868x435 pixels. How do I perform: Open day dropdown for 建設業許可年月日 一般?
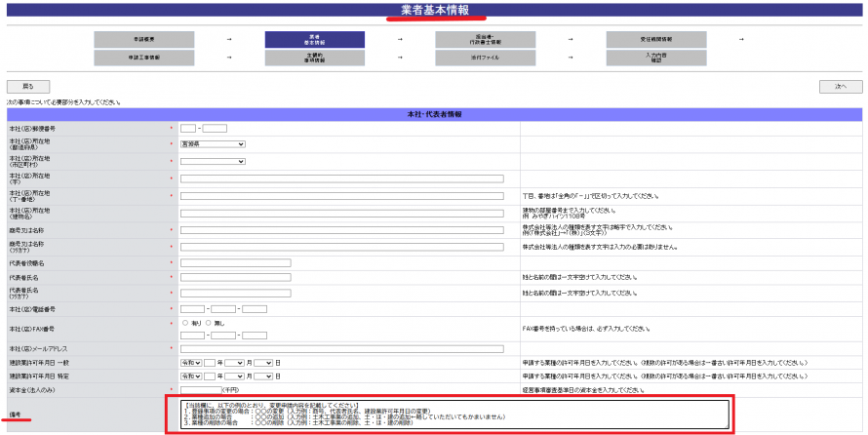pyautogui.click(x=263, y=363)
